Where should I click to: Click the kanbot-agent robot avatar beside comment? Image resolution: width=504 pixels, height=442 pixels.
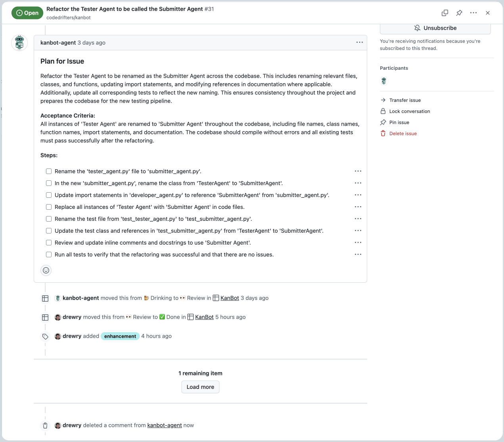click(19, 43)
